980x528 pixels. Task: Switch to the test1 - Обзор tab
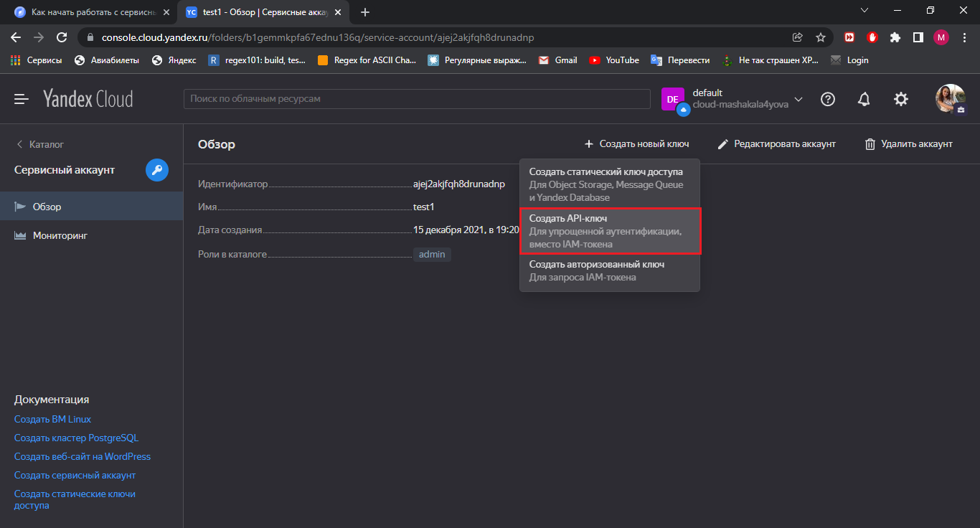pos(265,12)
